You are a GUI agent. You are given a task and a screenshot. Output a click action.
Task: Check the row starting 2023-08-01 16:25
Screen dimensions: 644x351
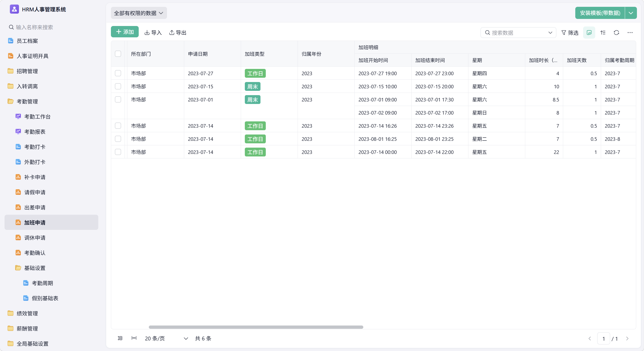pos(118,139)
